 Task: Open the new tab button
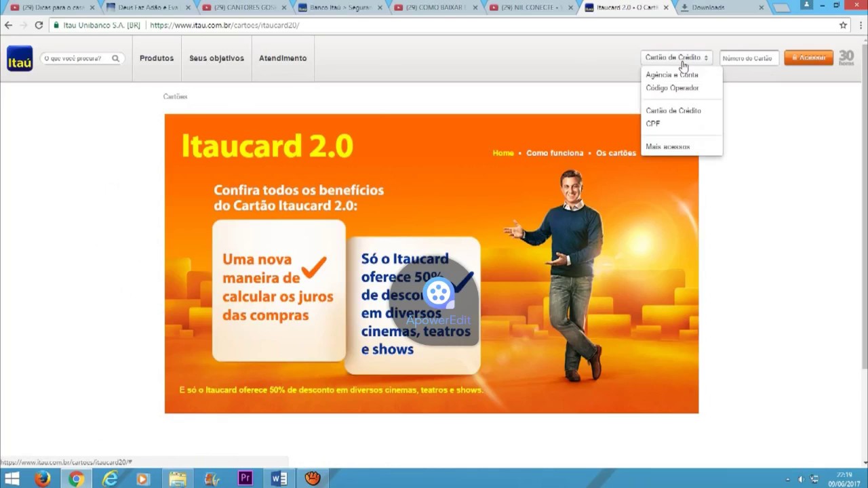pyautogui.click(x=781, y=8)
